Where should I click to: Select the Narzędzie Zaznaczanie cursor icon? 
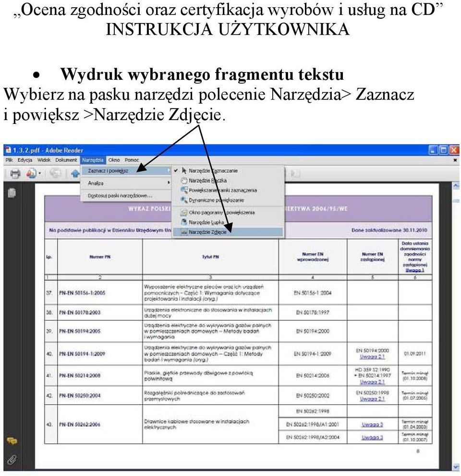pyautogui.click(x=184, y=171)
